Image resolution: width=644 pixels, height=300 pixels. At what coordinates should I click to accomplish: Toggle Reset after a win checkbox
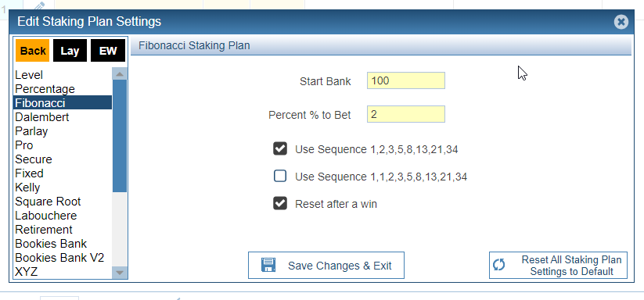(280, 203)
